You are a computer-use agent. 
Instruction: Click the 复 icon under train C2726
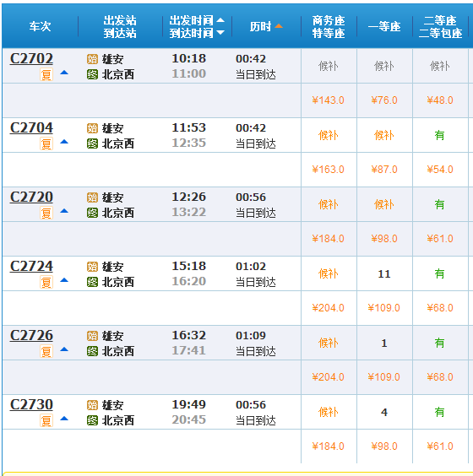pyautogui.click(x=46, y=351)
